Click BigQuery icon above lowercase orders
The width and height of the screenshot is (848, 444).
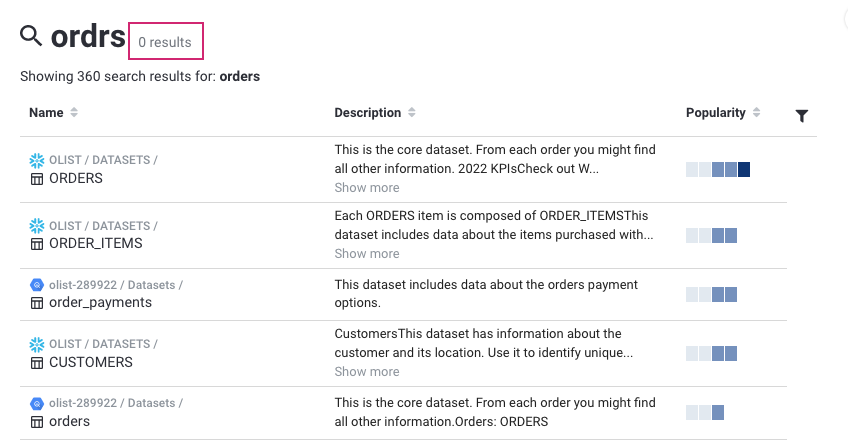tap(37, 403)
